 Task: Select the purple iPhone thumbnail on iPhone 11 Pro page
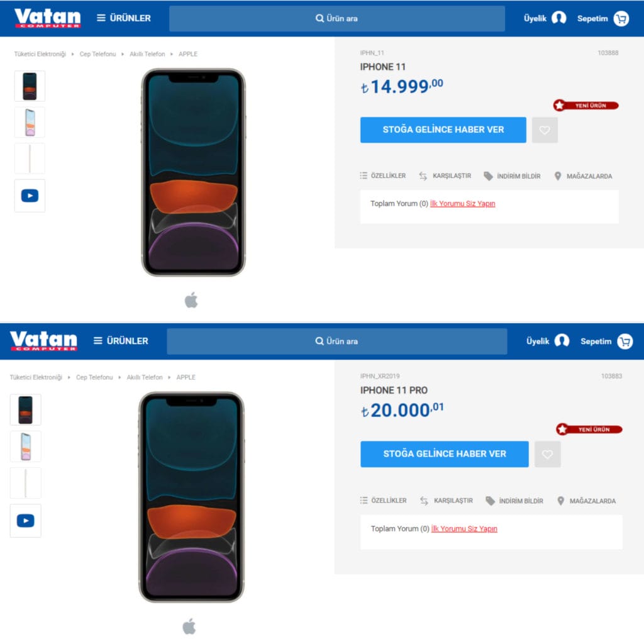(x=26, y=447)
